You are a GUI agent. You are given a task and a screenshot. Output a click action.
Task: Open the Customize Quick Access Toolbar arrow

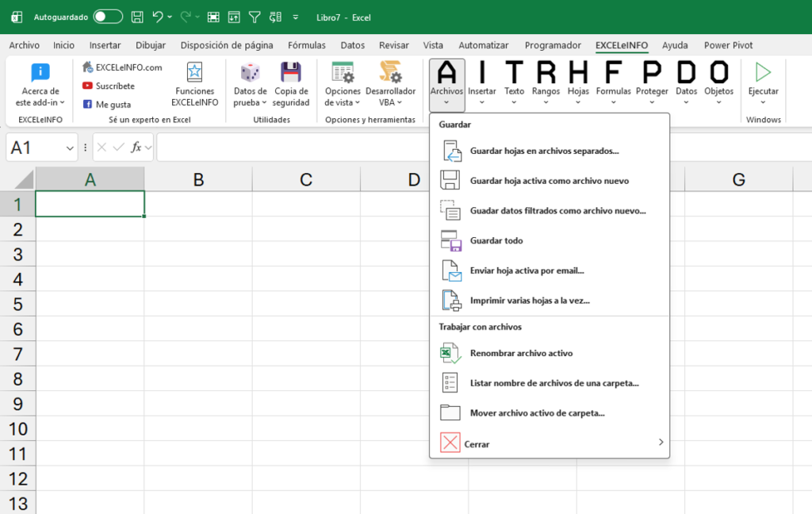click(295, 17)
